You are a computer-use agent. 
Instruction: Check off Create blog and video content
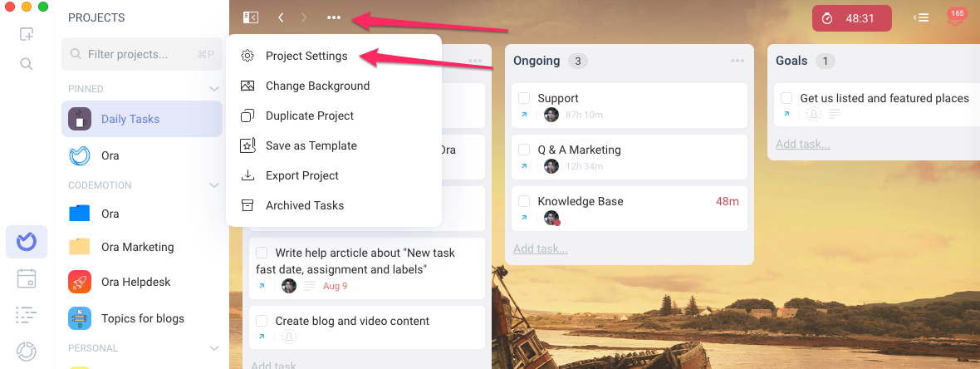point(262,321)
